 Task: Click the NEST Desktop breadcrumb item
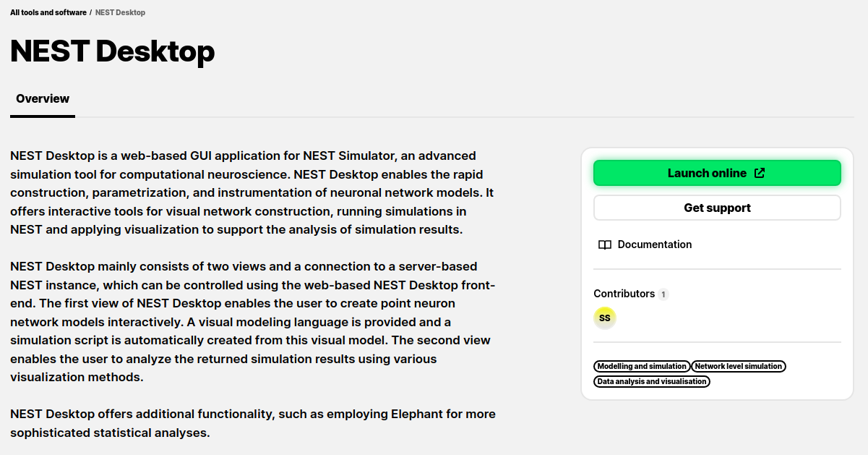tap(120, 12)
